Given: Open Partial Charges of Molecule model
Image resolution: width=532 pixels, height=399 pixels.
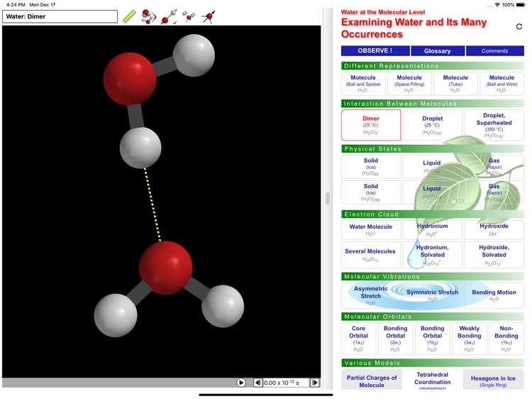Looking at the screenshot, I should 372,381.
